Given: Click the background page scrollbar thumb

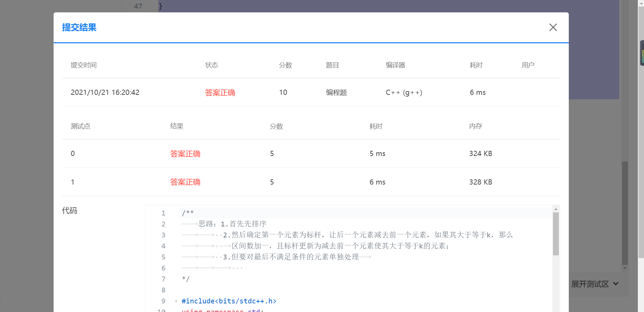Looking at the screenshot, I should pos(625,213).
